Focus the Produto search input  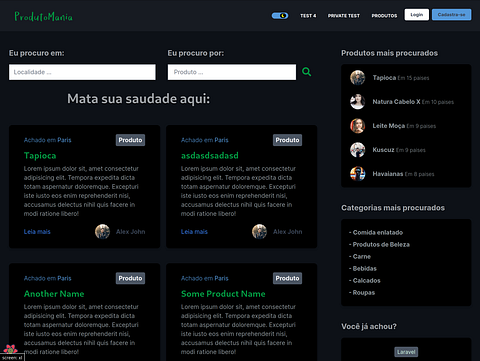[x=232, y=72]
